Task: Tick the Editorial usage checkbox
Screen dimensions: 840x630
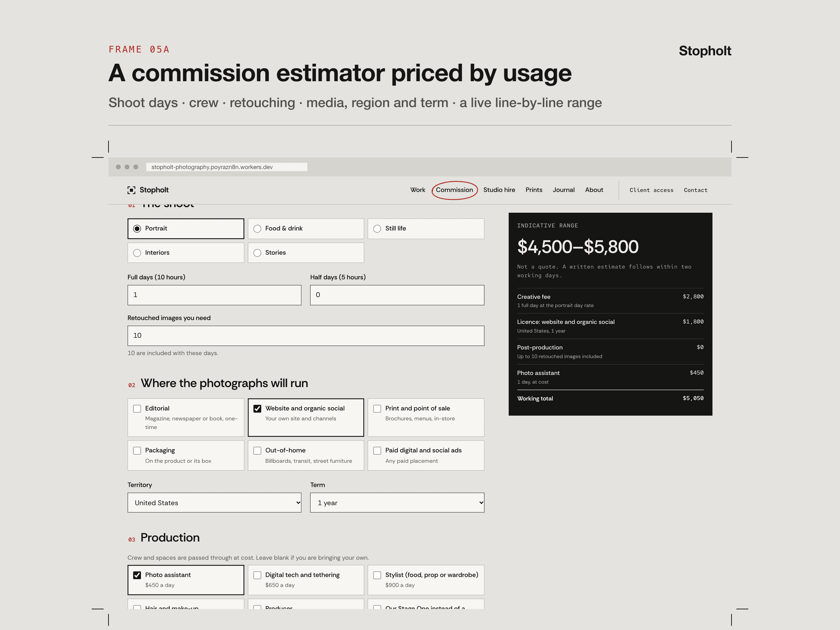Action: pyautogui.click(x=137, y=408)
